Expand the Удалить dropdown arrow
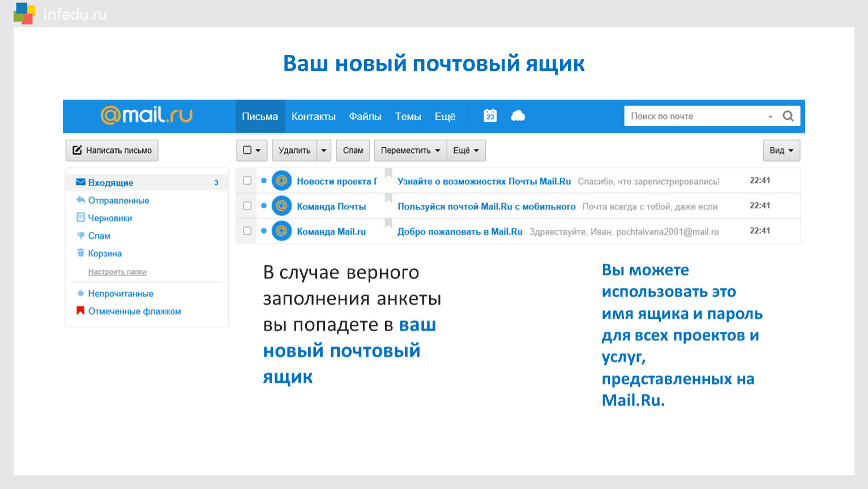Image resolution: width=868 pixels, height=489 pixels. [x=324, y=151]
